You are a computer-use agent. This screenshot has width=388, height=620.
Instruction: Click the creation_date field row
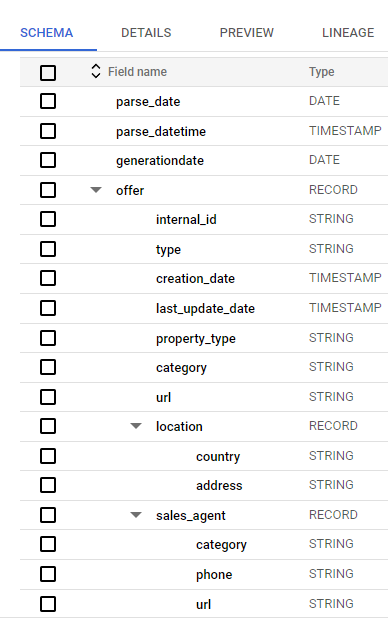pyautogui.click(x=204, y=278)
